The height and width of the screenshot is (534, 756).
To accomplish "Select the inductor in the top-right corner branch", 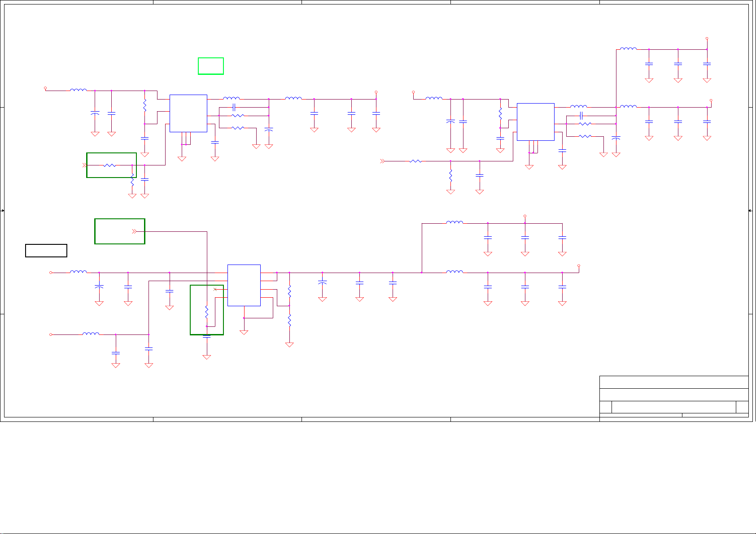I will (628, 49).
